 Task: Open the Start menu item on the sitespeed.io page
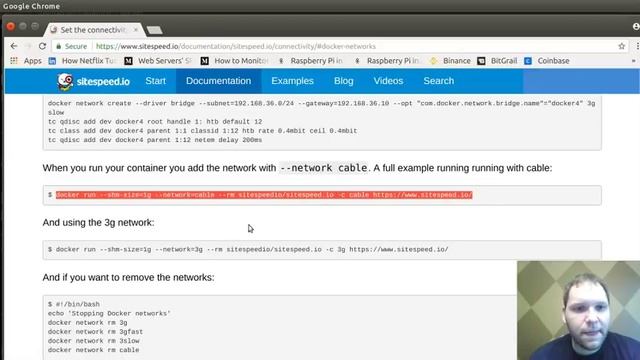pos(156,81)
